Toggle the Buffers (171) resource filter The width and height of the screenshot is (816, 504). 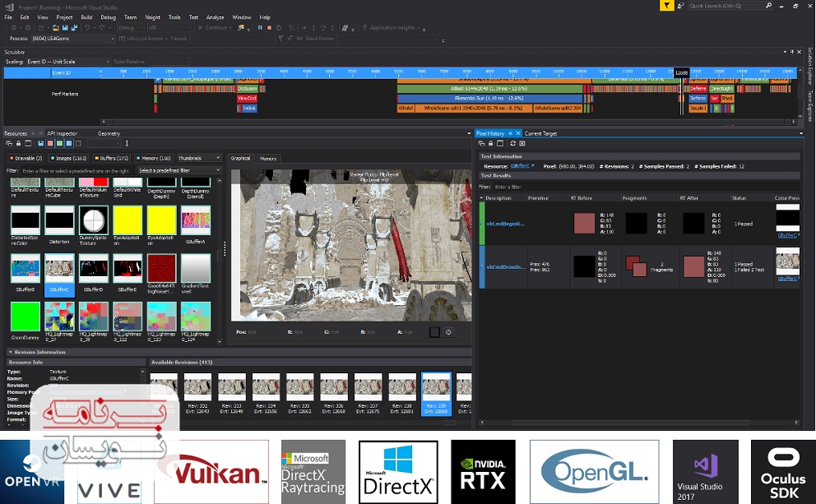(x=111, y=158)
